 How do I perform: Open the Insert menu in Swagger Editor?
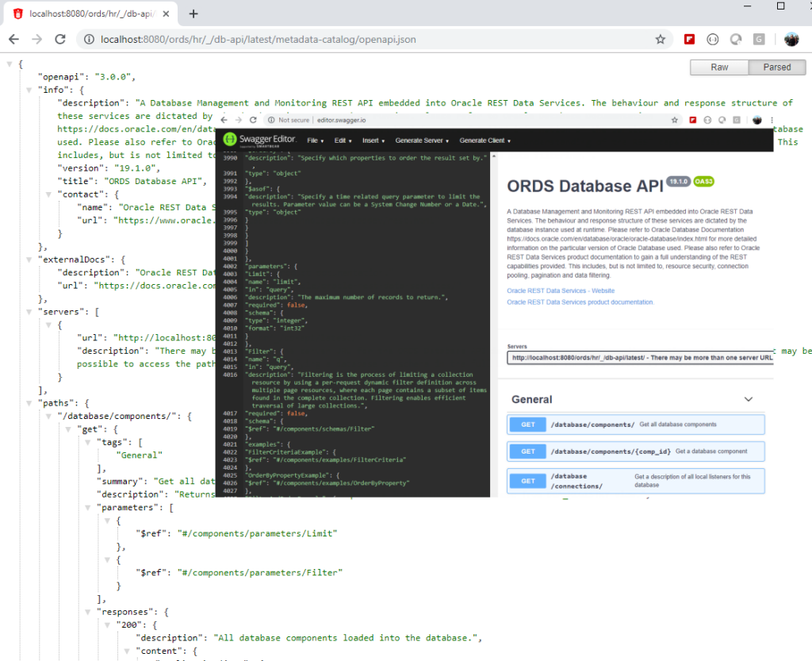(373, 140)
